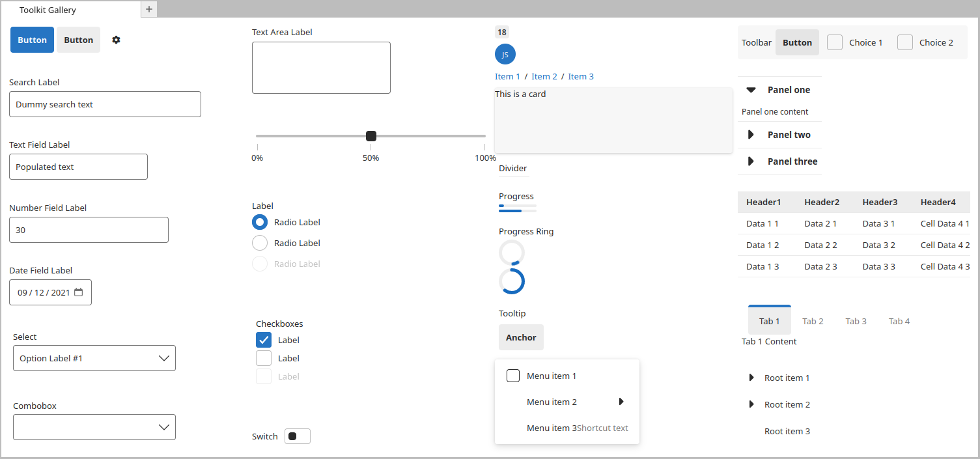The height and width of the screenshot is (459, 980).
Task: Select Root item 3 in tree
Action: click(787, 431)
